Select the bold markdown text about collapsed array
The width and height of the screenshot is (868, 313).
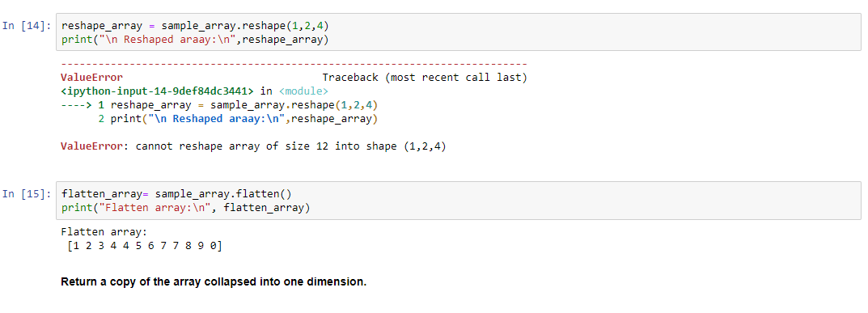[214, 281]
